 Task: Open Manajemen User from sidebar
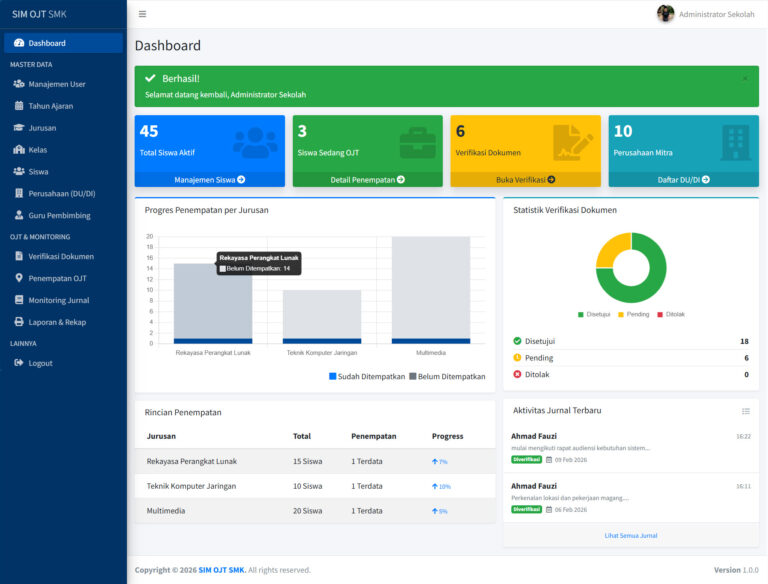point(56,84)
